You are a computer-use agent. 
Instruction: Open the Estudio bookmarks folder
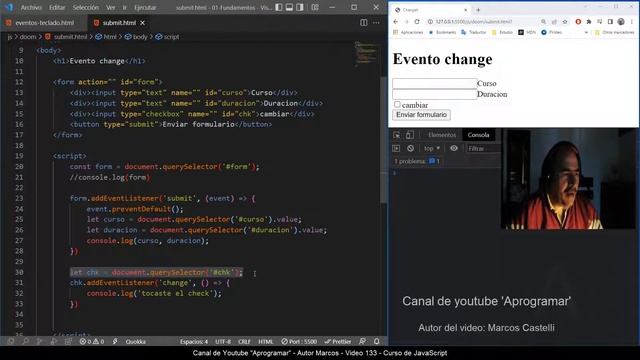tap(502, 32)
